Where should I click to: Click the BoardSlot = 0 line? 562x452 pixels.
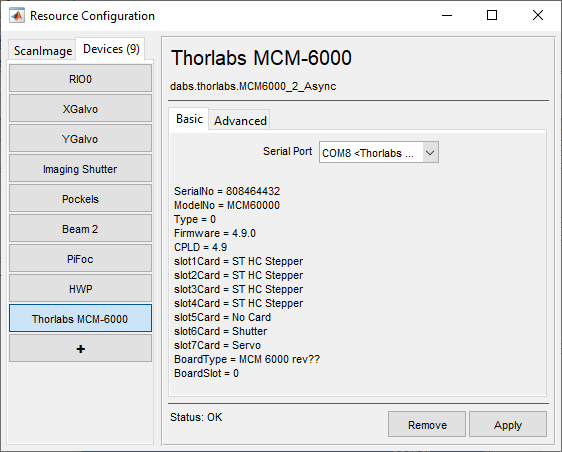(x=206, y=373)
